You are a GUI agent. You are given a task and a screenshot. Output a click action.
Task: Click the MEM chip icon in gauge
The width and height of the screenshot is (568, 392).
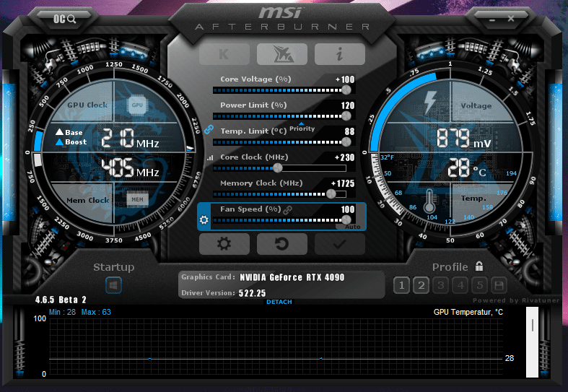point(137,199)
